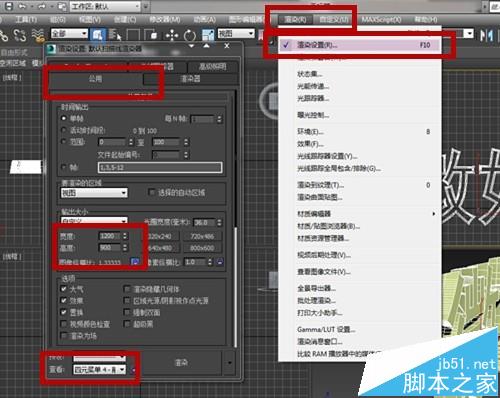Enable Render to Fields checkbox
This screenshot has height=398, width=500.
(x=64, y=335)
